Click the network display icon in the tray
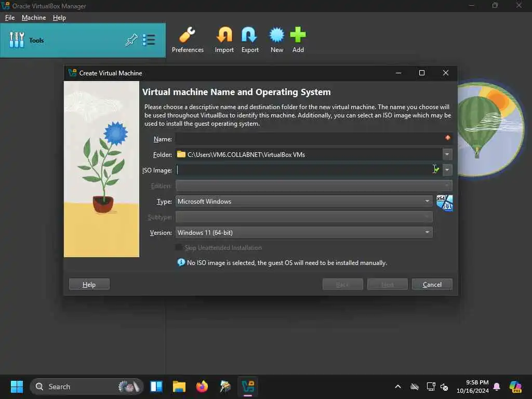Viewport: 532px width, 399px height. click(x=431, y=387)
